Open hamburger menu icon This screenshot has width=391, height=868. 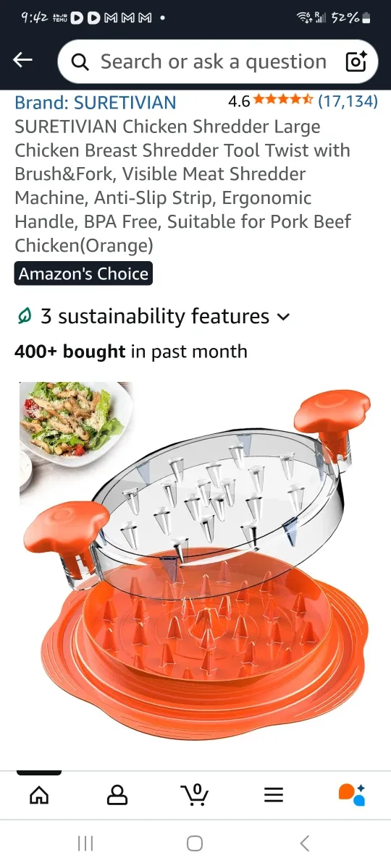273,796
